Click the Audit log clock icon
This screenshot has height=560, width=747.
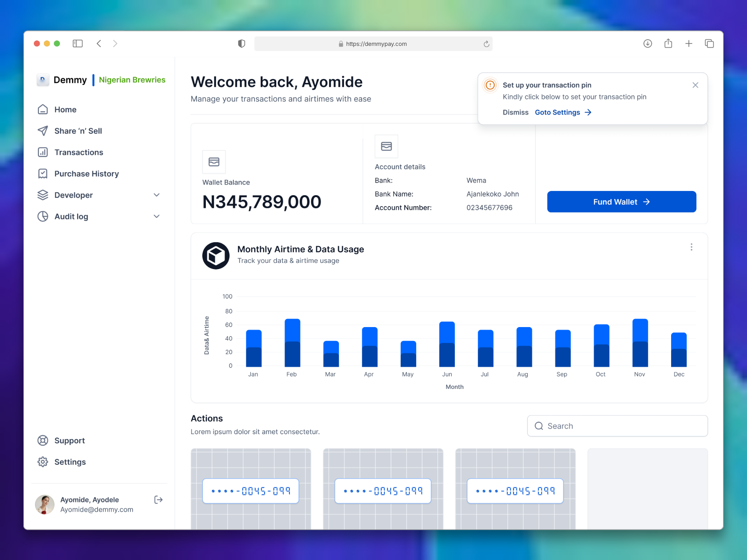43,216
